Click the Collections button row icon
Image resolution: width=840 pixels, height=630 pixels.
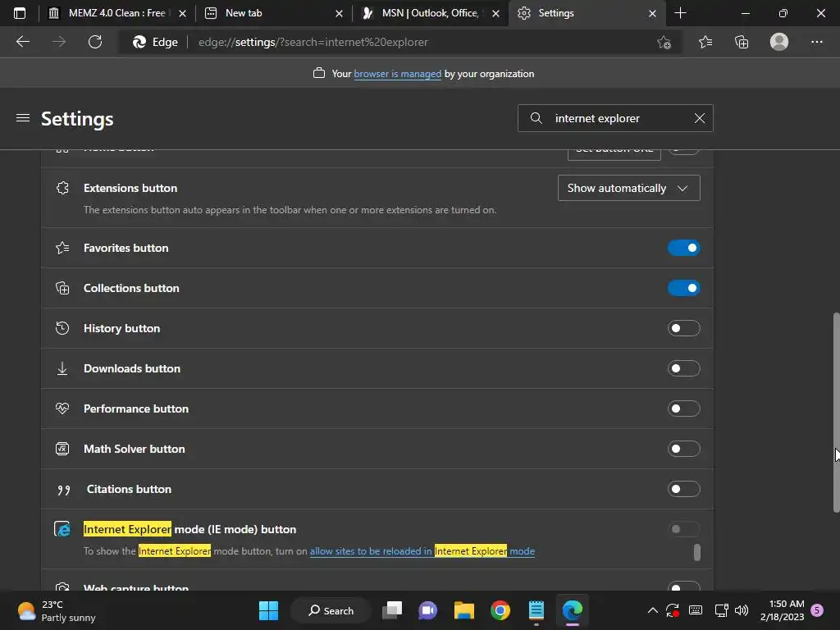click(x=62, y=288)
